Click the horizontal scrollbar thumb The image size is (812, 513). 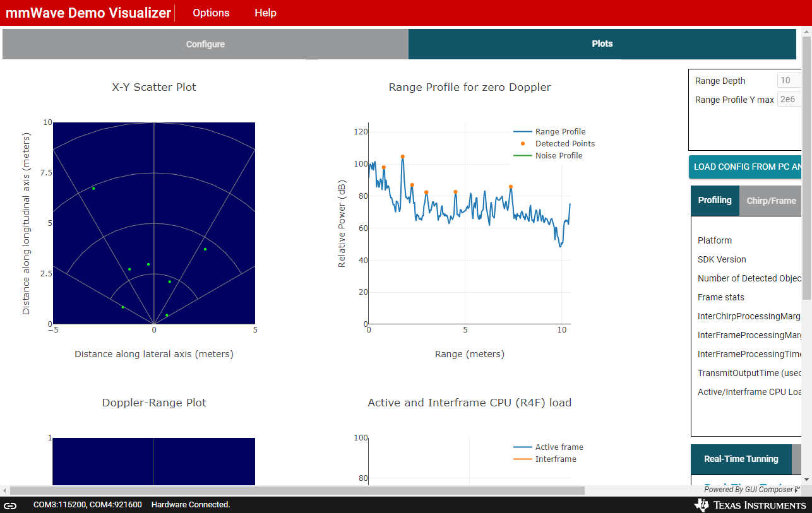click(297, 490)
